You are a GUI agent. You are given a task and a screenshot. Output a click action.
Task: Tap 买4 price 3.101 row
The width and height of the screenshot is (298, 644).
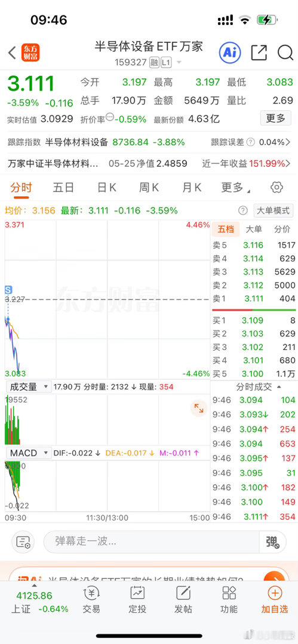pyautogui.click(x=254, y=360)
